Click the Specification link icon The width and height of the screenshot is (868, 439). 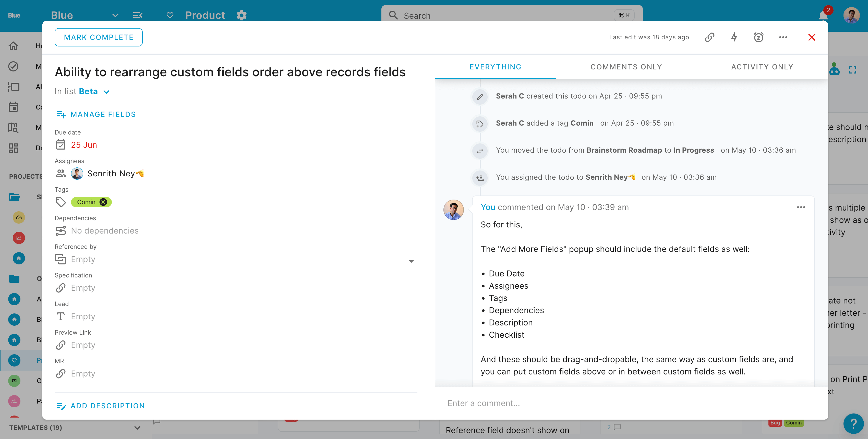click(61, 288)
